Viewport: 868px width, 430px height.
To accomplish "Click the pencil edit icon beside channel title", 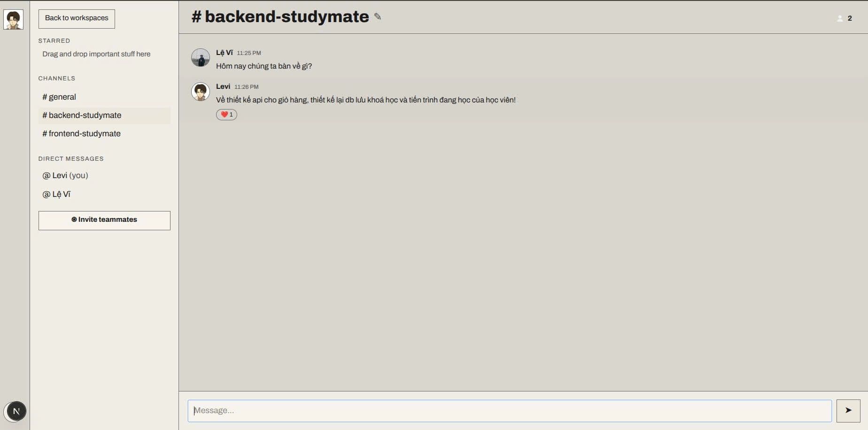I will point(378,17).
